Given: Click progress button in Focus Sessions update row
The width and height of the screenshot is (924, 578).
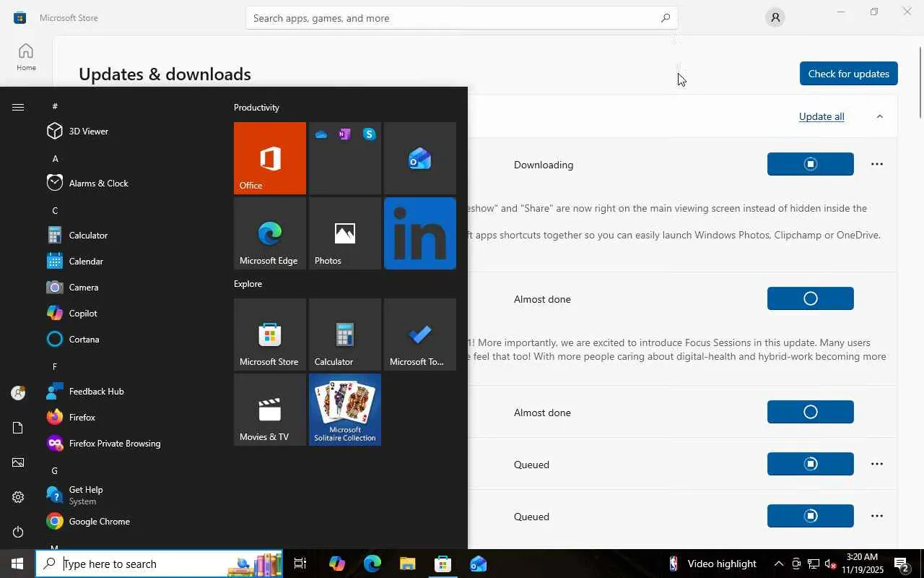Looking at the screenshot, I should coord(810,298).
